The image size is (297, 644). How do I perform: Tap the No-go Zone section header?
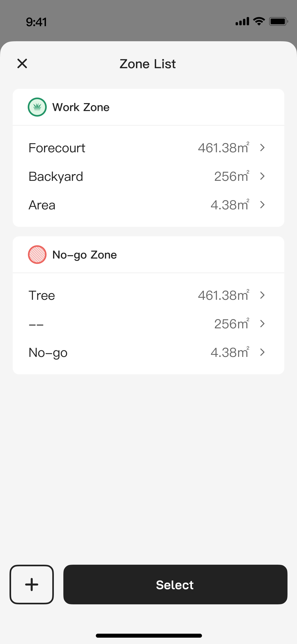click(x=84, y=255)
